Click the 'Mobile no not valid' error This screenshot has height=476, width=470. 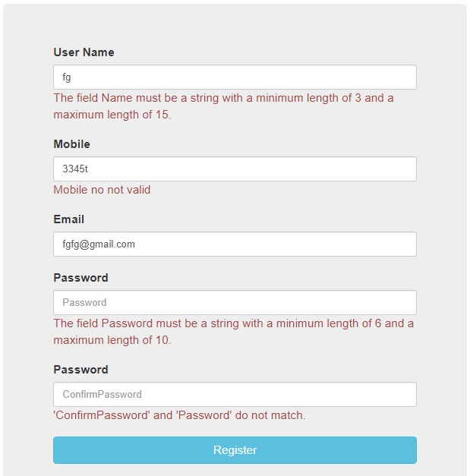point(103,190)
